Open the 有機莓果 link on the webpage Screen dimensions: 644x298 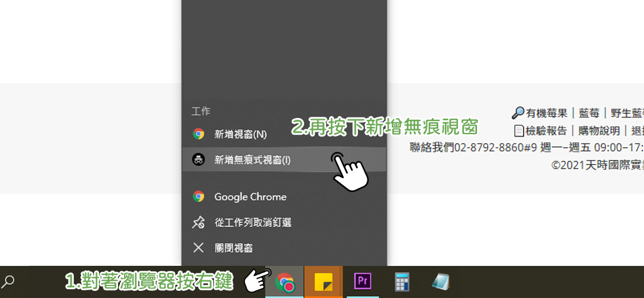click(x=547, y=113)
